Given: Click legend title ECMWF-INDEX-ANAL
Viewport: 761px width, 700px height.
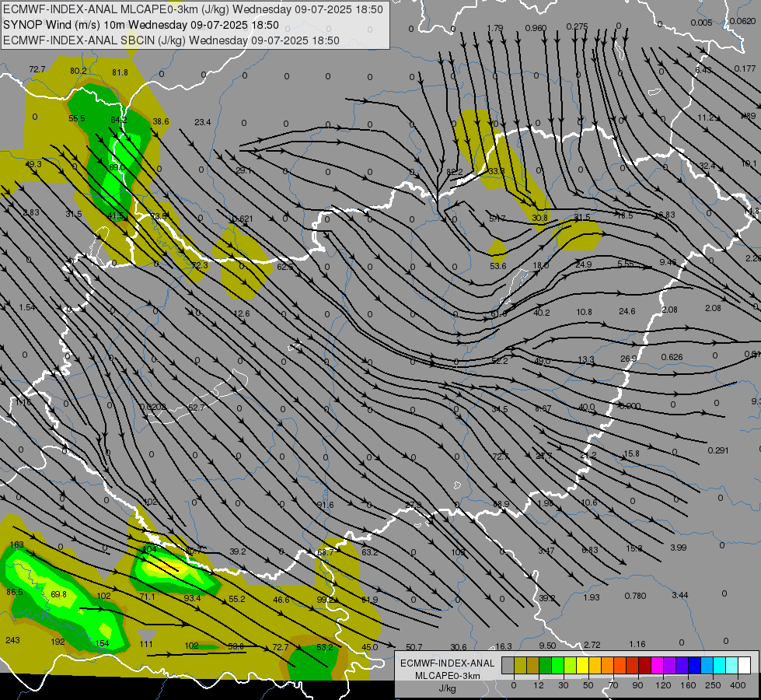Looking at the screenshot, I should coord(448,663).
